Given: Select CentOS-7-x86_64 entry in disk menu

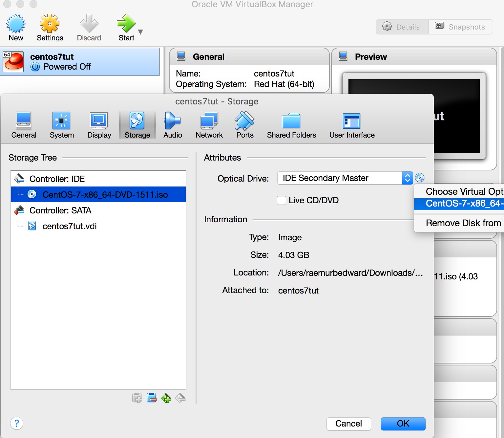Looking at the screenshot, I should tap(463, 204).
